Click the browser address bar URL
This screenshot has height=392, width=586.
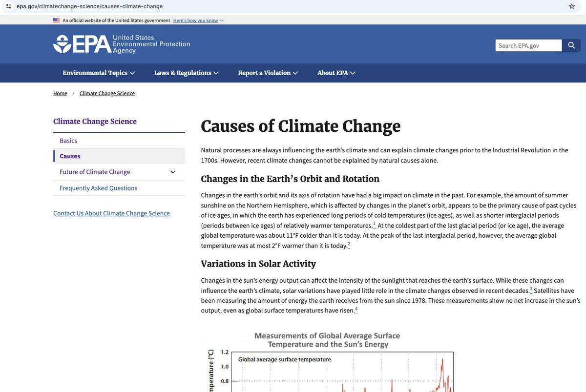tap(89, 6)
